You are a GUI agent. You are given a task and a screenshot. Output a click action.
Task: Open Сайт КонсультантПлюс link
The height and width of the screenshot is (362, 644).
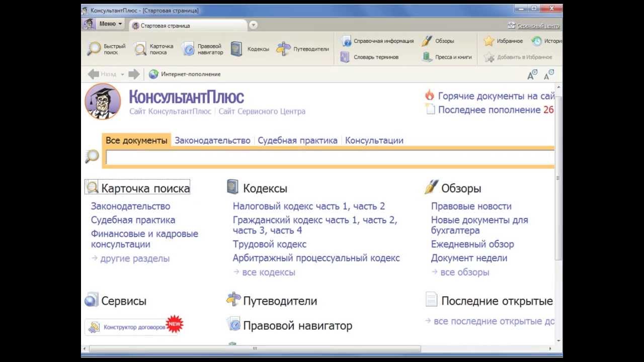click(x=170, y=111)
